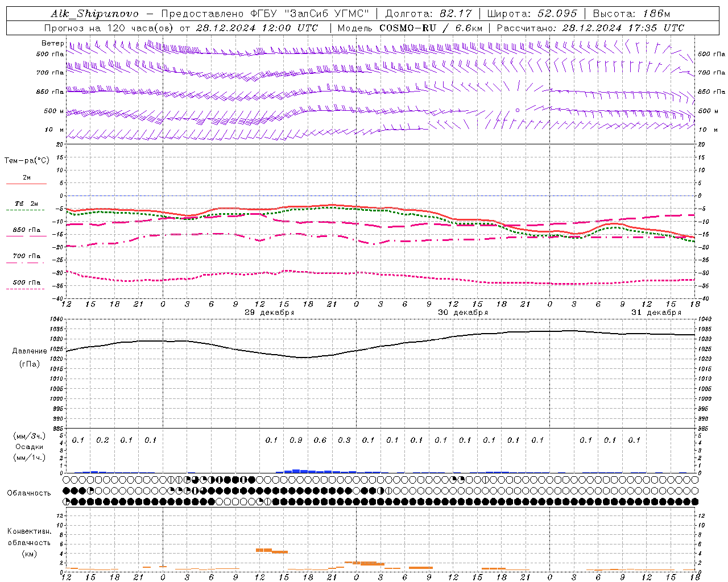Click the 0.9 precipitation amount value

(x=296, y=440)
